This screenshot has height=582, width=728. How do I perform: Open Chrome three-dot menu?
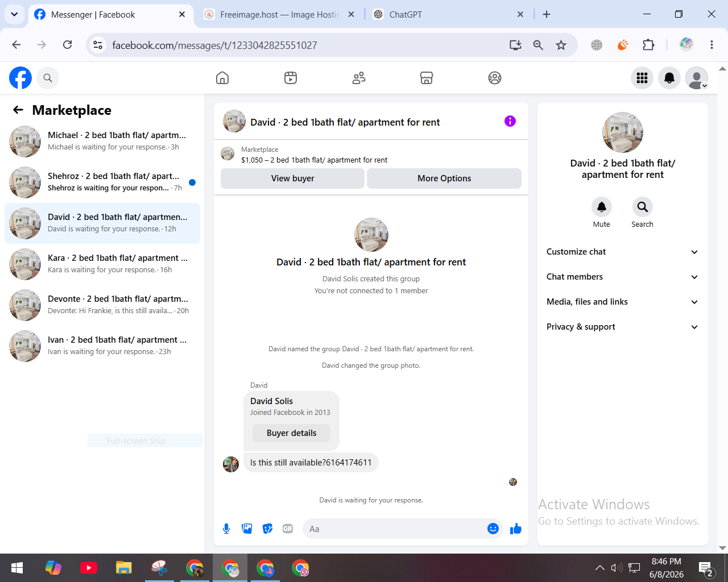click(x=712, y=45)
